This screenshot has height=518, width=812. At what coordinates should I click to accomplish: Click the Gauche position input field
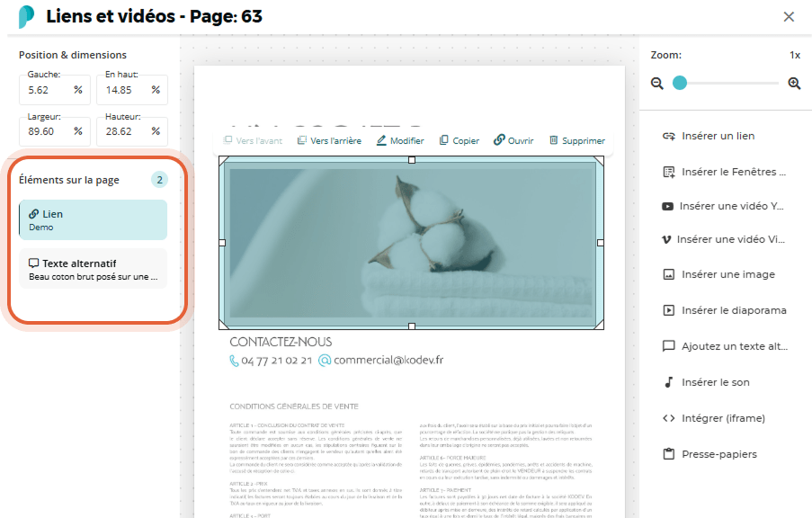point(55,90)
